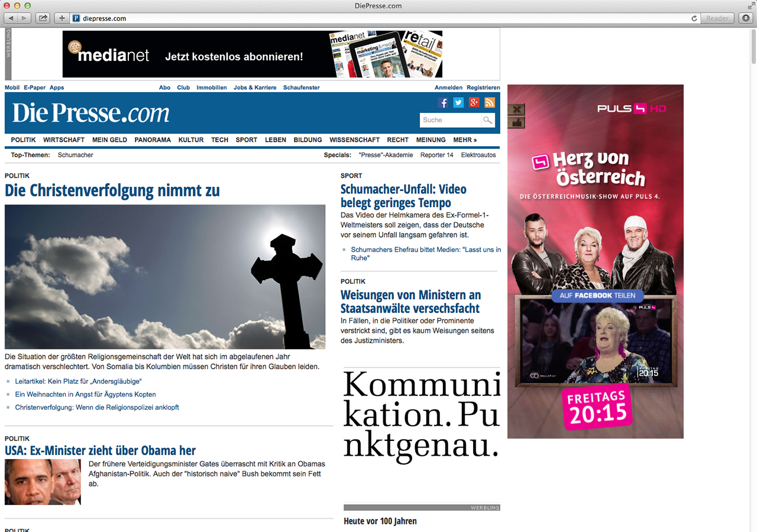The image size is (757, 532).
Task: Open Weisungen von Ministern an Staatsanwälte headline
Action: [410, 301]
